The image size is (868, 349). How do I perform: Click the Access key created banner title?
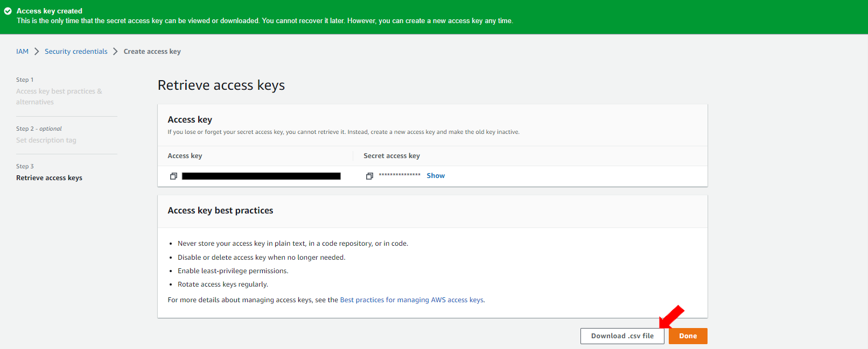(50, 11)
